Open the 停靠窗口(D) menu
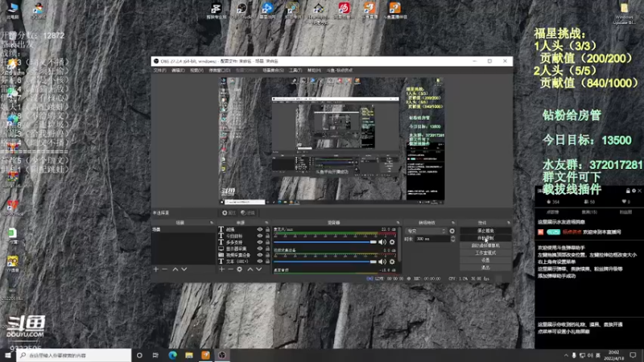 coord(220,70)
